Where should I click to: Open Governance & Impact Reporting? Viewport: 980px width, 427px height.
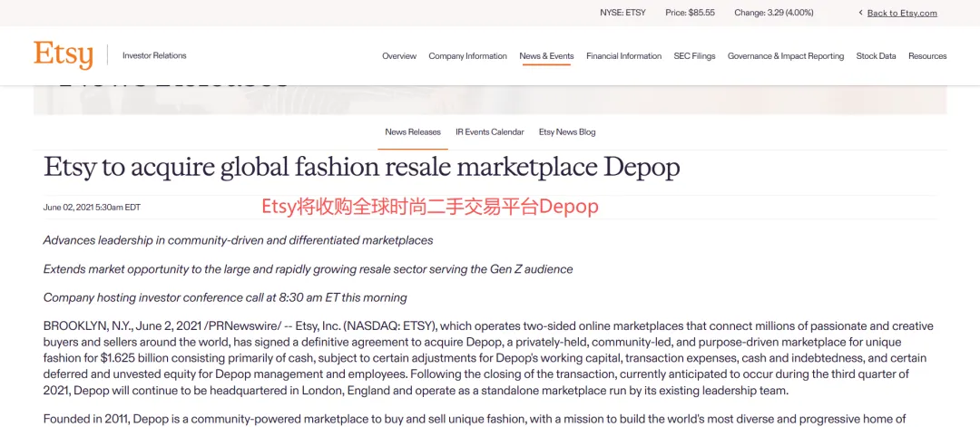click(786, 56)
